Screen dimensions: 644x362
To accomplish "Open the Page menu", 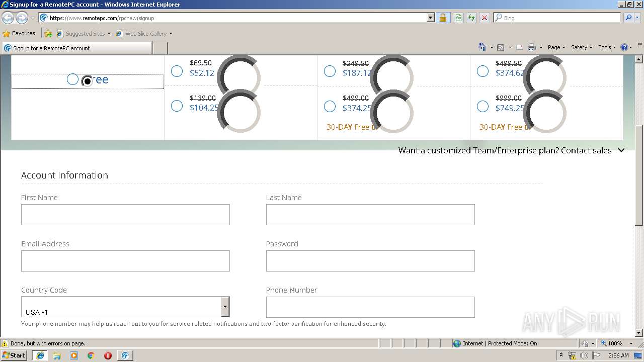I will pos(556,47).
